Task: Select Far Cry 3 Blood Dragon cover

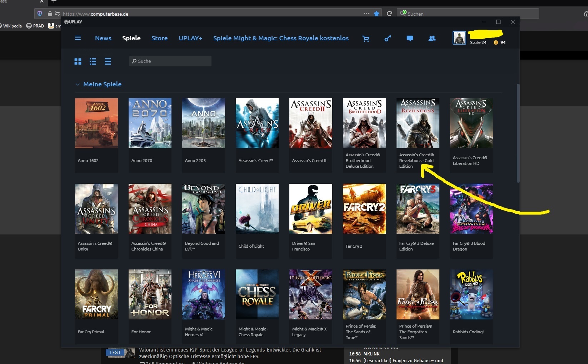Action: click(472, 209)
